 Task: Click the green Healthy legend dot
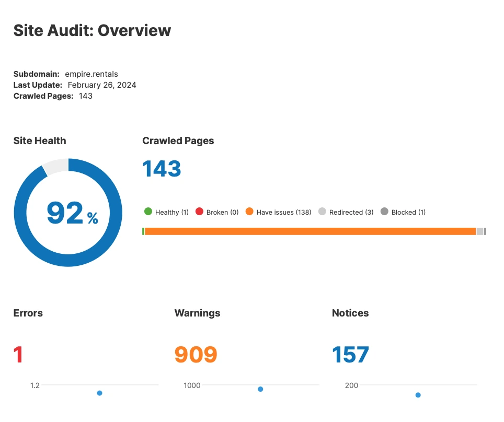click(x=148, y=212)
